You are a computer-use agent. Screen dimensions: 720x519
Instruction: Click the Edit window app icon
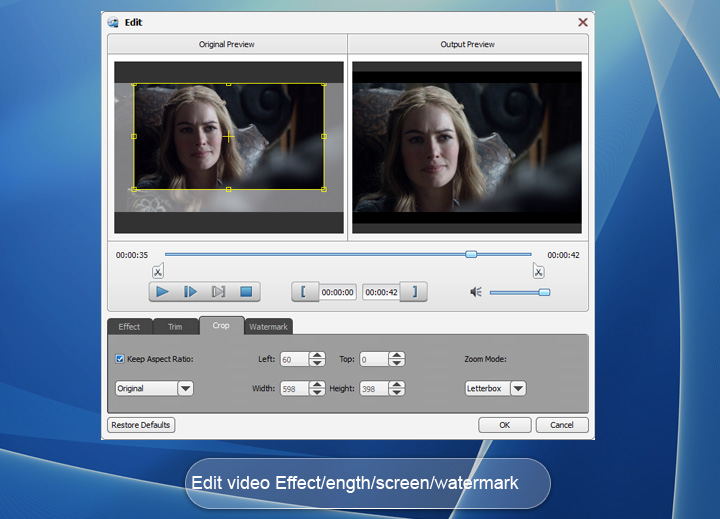(113, 23)
